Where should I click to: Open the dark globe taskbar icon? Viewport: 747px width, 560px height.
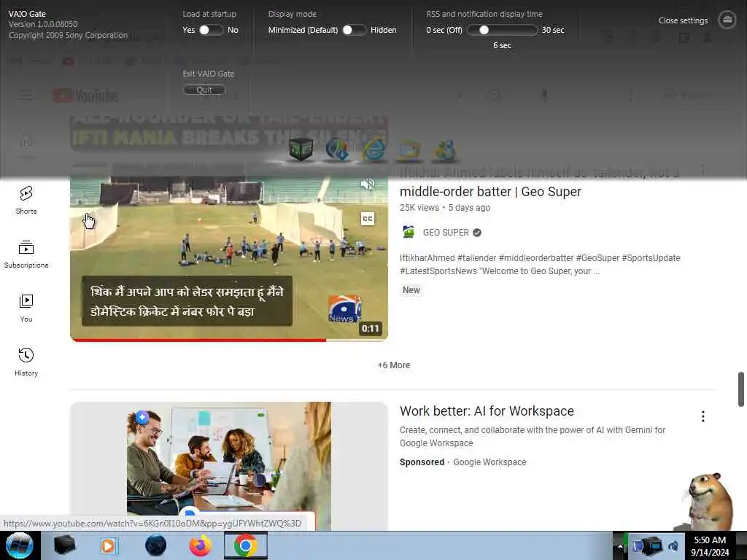tap(155, 545)
